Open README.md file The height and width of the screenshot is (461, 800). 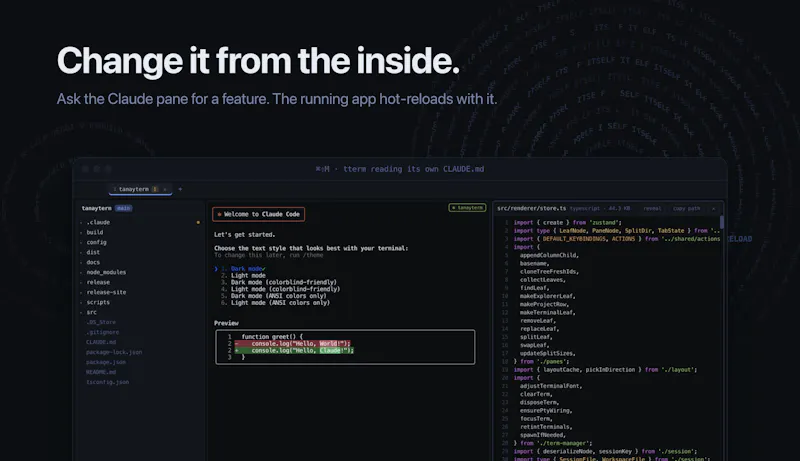pos(101,372)
